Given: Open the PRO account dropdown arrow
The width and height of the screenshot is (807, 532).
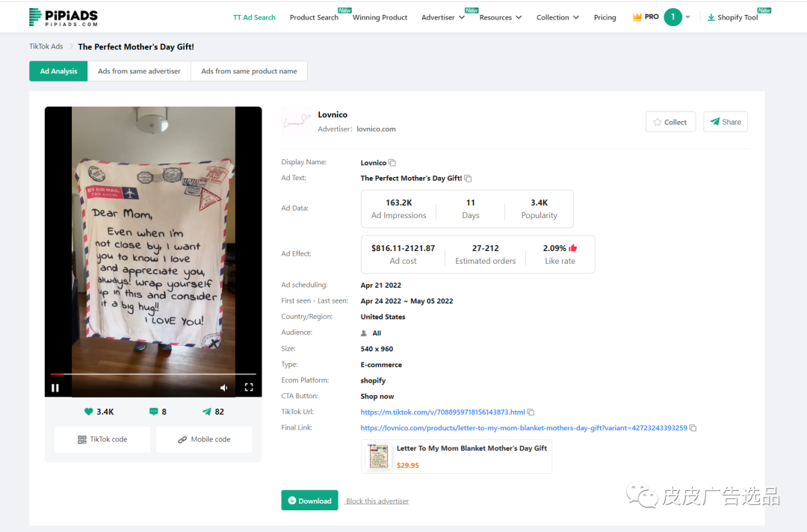Looking at the screenshot, I should click(687, 17).
